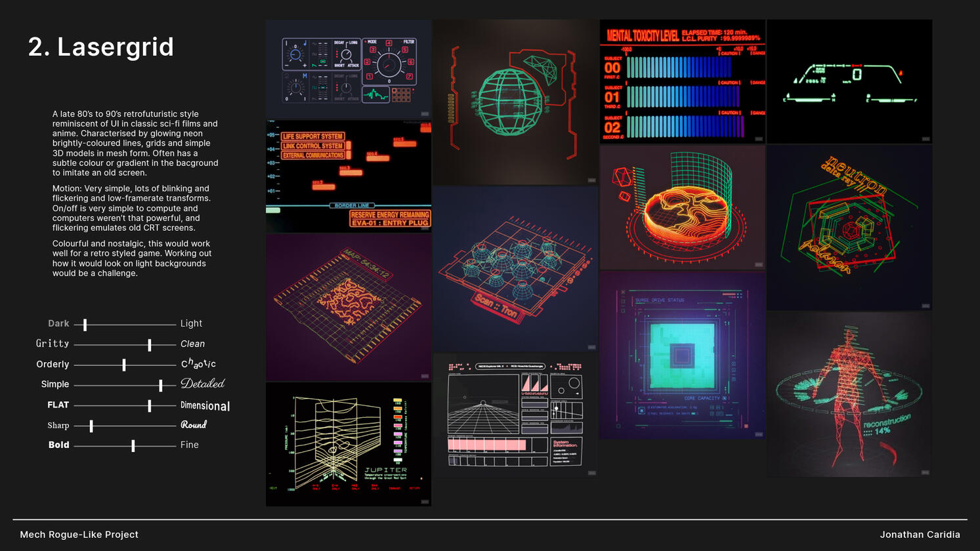Open the Reserve Energy Remaining image
The width and height of the screenshot is (980, 551).
348,176
